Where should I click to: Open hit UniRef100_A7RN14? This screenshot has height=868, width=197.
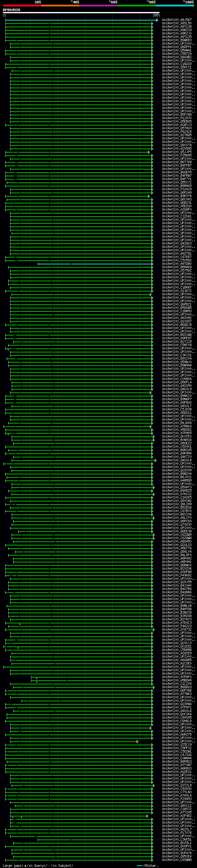[177, 426]
